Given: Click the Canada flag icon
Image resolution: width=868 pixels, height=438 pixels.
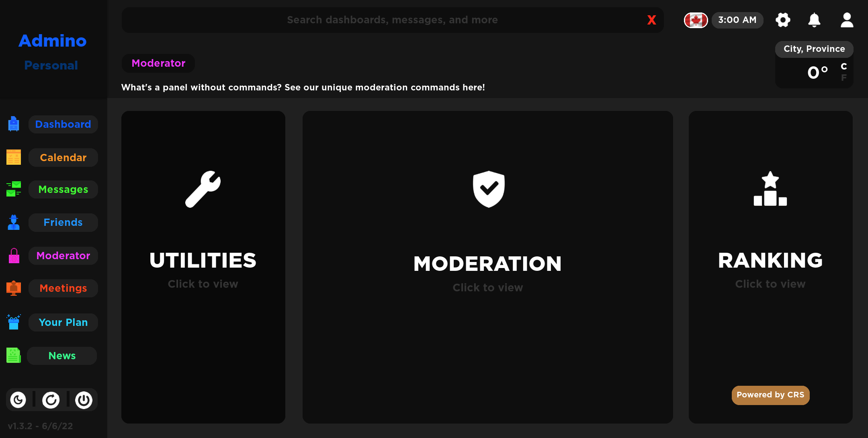Looking at the screenshot, I should click(696, 20).
